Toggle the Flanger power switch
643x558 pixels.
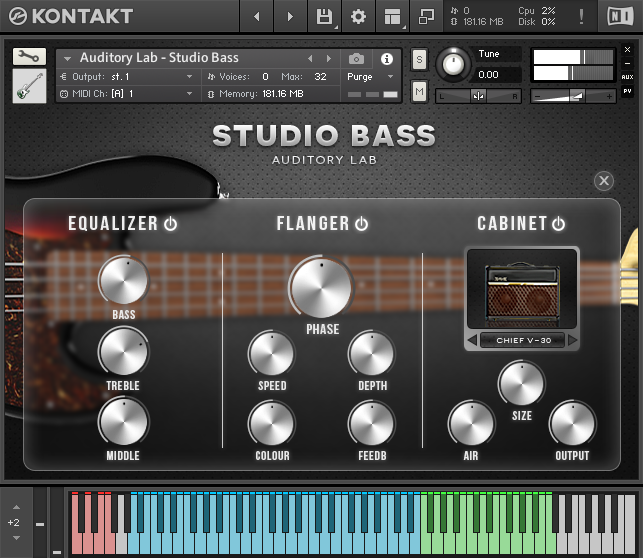pyautogui.click(x=361, y=224)
